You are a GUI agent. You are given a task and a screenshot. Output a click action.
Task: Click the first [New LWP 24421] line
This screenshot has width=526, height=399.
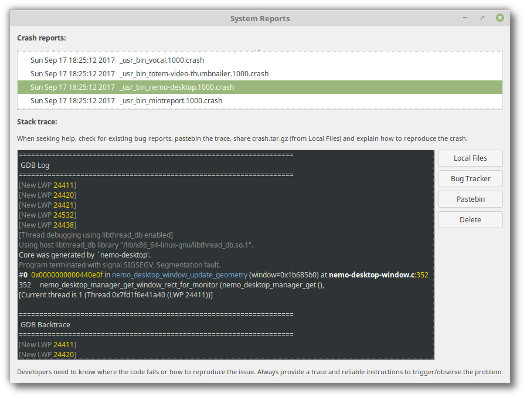(x=48, y=205)
